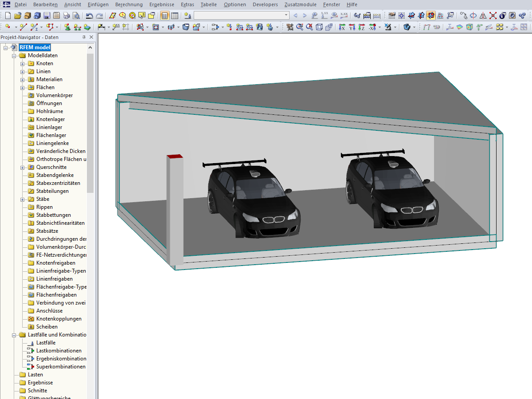Select the new line tool
This screenshot has width=532, height=399.
click(23, 27)
